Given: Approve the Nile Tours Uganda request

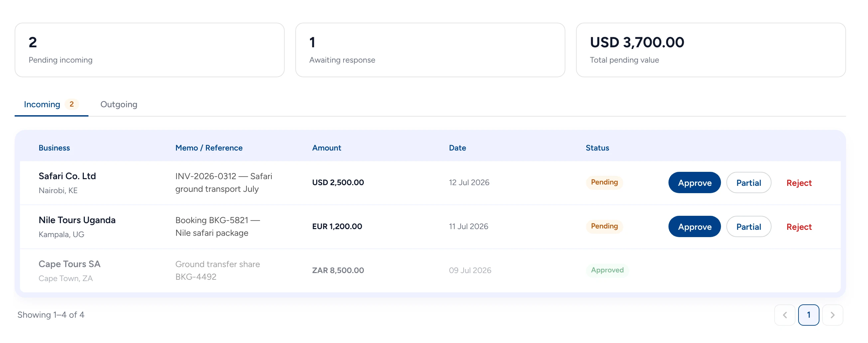Looking at the screenshot, I should pos(694,226).
